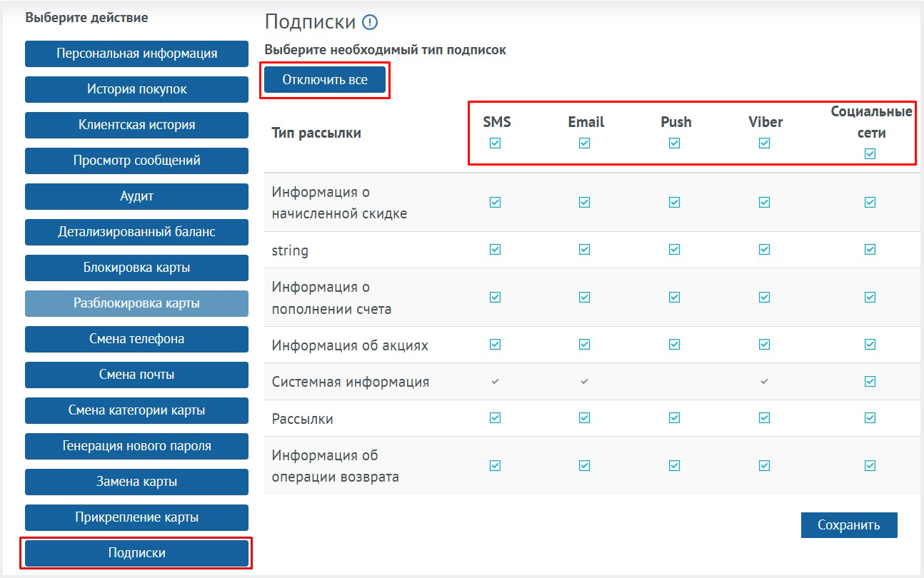Uncheck SMS for Информация о пополнении счета
Screen dimensions: 924x578
[496, 297]
